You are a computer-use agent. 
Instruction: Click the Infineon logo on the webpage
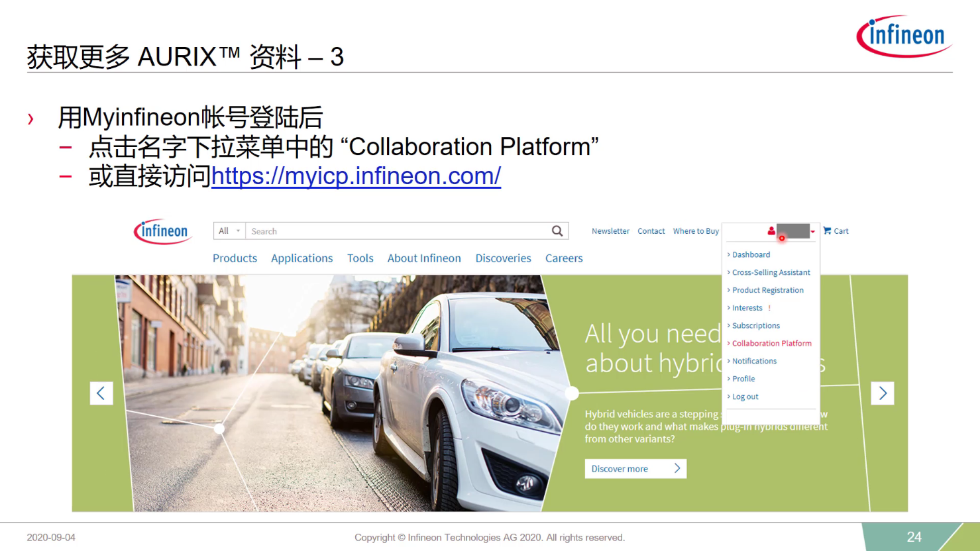162,231
